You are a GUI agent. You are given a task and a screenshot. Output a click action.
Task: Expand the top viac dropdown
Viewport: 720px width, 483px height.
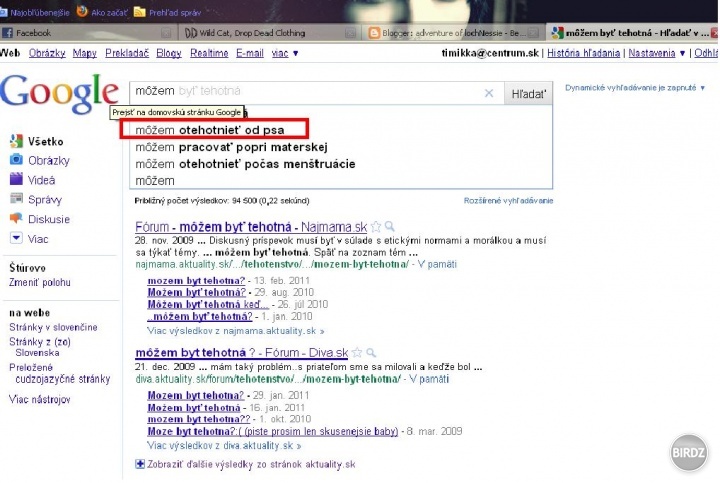click(285, 53)
